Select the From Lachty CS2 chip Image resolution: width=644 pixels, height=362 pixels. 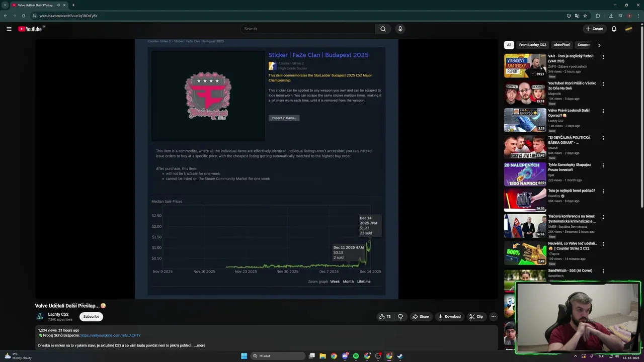point(532,45)
